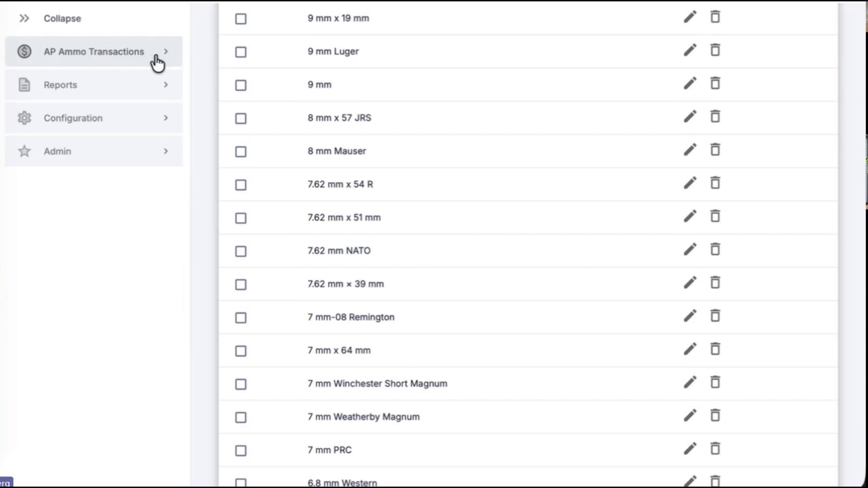The width and height of the screenshot is (868, 488).
Task: Tick the 7 mm-08 Remington checkbox
Action: (241, 318)
